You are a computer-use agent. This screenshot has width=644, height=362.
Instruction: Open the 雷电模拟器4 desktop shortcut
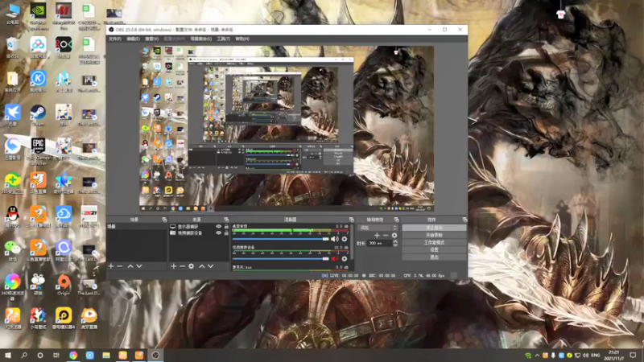(64, 319)
